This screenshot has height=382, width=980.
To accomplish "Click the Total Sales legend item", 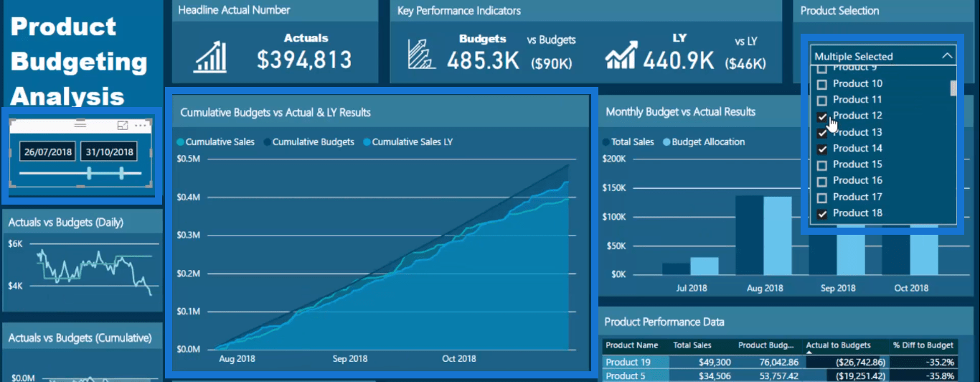I will pos(628,142).
